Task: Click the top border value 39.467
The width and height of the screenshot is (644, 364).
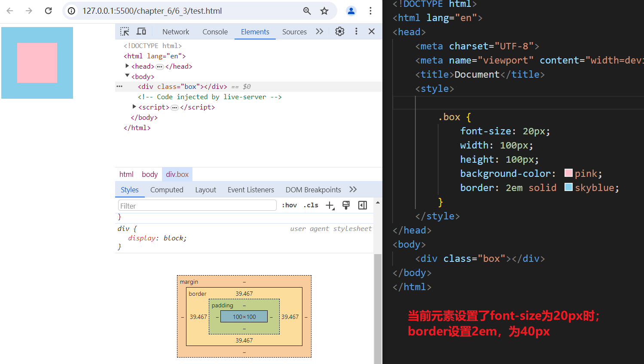Action: pyautogui.click(x=244, y=294)
